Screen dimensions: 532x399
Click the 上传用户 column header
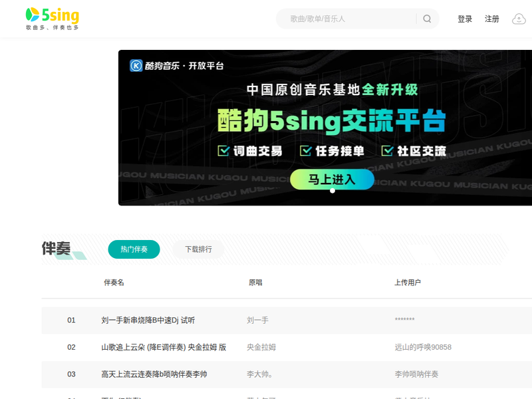click(408, 283)
